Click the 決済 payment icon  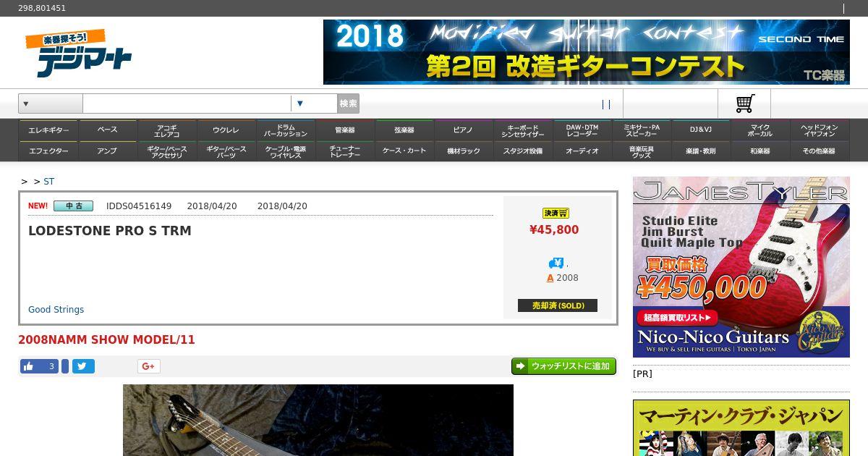(x=556, y=213)
